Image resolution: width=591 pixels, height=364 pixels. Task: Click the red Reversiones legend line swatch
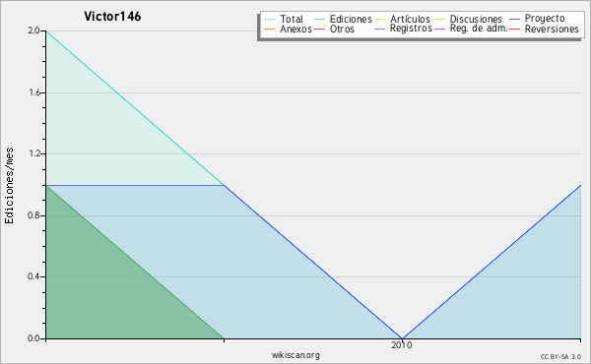[x=515, y=29]
